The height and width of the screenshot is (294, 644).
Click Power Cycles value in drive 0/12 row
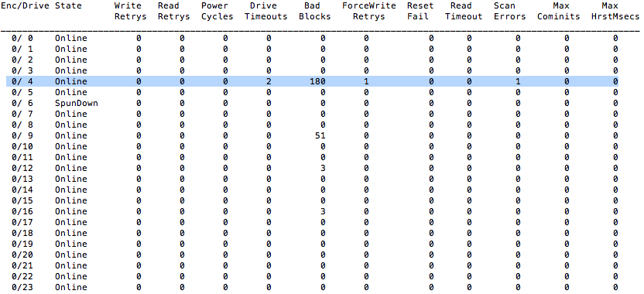pos(225,168)
